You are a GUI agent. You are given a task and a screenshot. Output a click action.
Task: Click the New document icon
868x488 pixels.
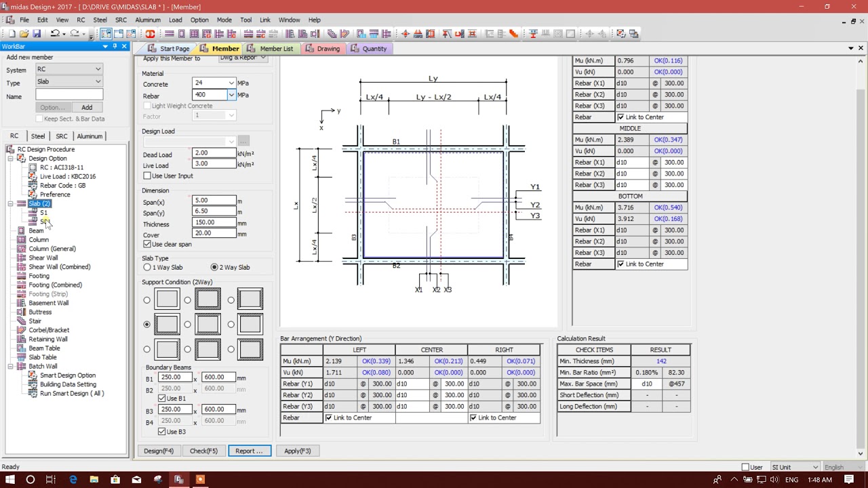click(x=12, y=34)
